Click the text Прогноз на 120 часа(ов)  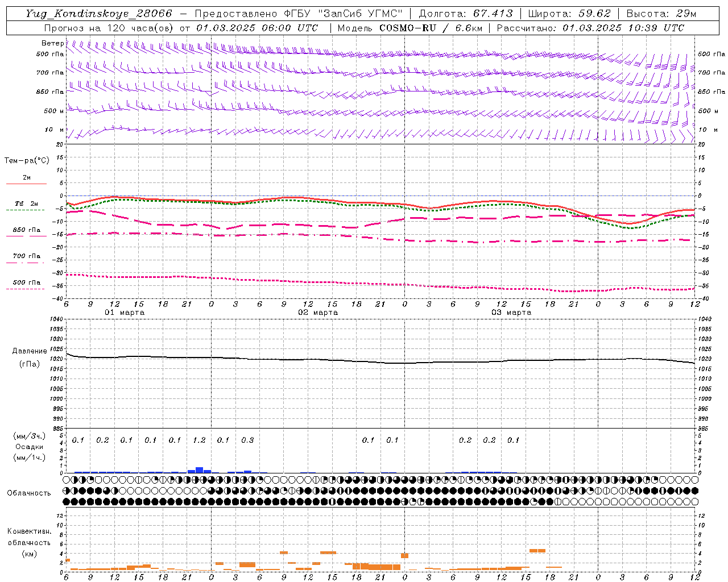point(109,28)
